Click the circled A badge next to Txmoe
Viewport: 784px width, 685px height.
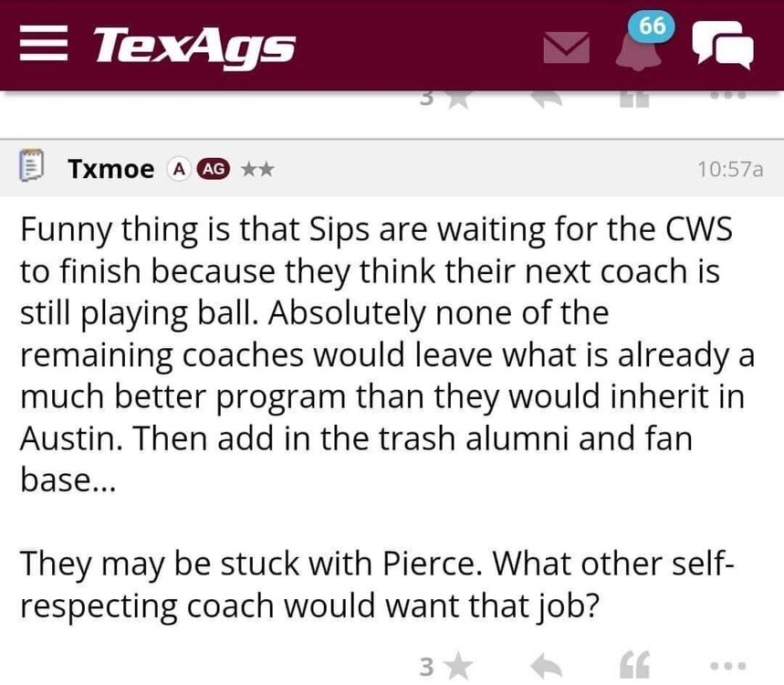180,169
